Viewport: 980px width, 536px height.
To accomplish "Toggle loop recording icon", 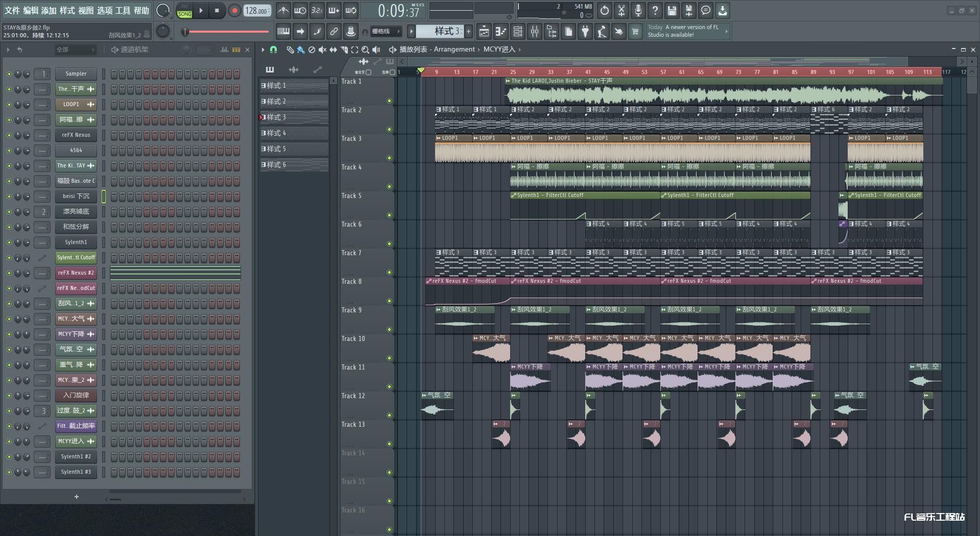I will click(x=351, y=11).
